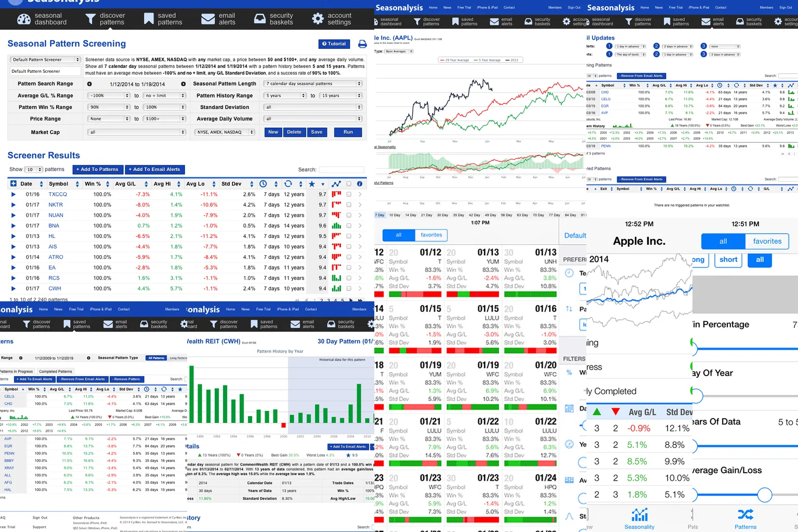The width and height of the screenshot is (798, 532).
Task: Open the $100+ Price Range dropdown
Action: pyautogui.click(x=165, y=118)
